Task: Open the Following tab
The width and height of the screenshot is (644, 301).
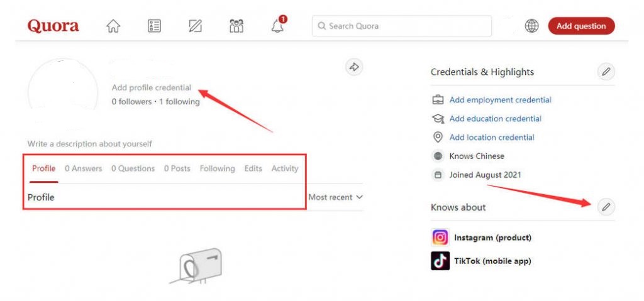Action: click(x=217, y=168)
